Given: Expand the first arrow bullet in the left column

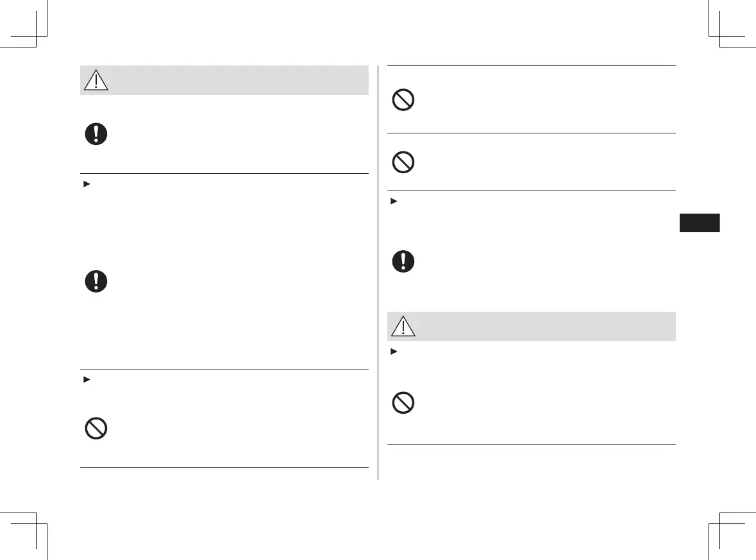Looking at the screenshot, I should (x=85, y=184).
